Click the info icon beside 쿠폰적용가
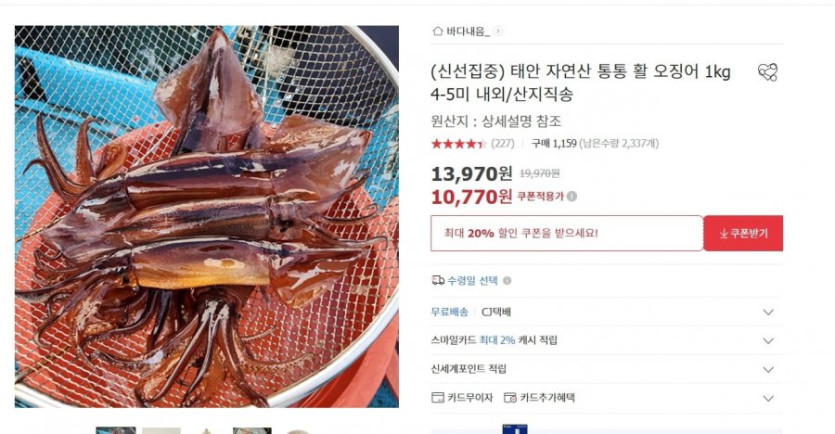This screenshot has height=434, width=835. coord(572,196)
